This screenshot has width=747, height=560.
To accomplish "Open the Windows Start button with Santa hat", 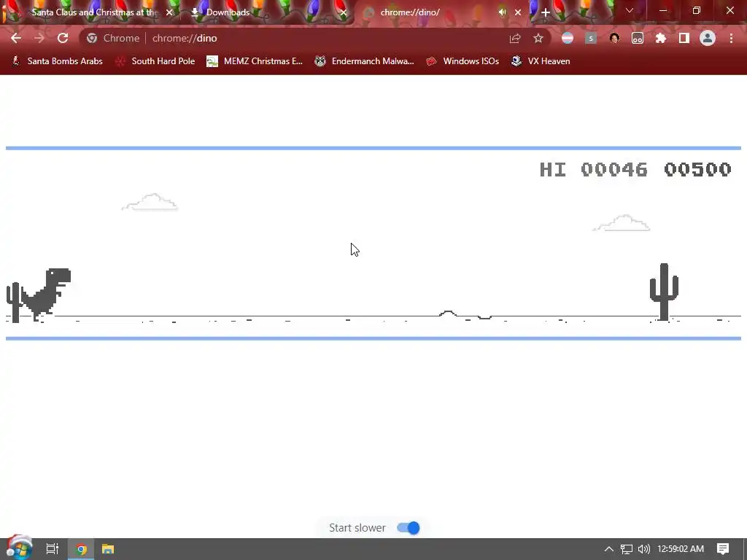I will pyautogui.click(x=19, y=548).
